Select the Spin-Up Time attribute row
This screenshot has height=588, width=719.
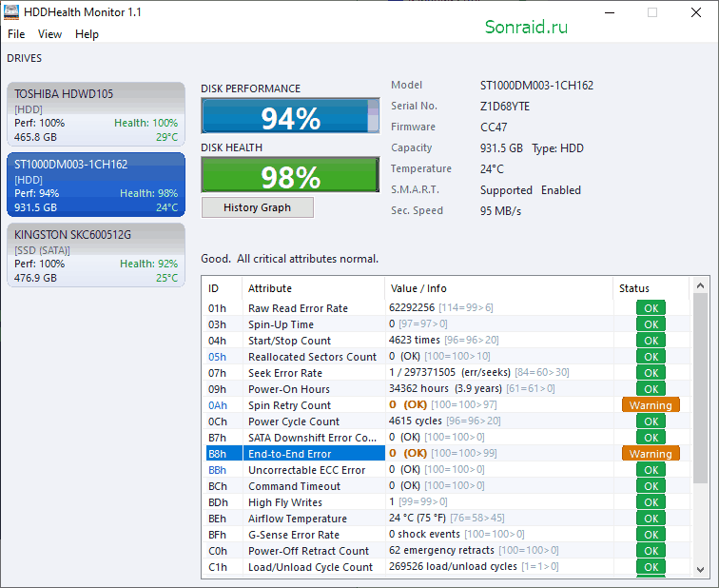tap(447, 324)
